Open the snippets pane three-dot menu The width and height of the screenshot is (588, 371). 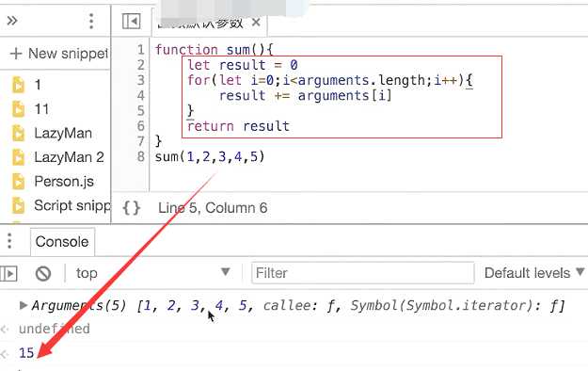click(91, 21)
